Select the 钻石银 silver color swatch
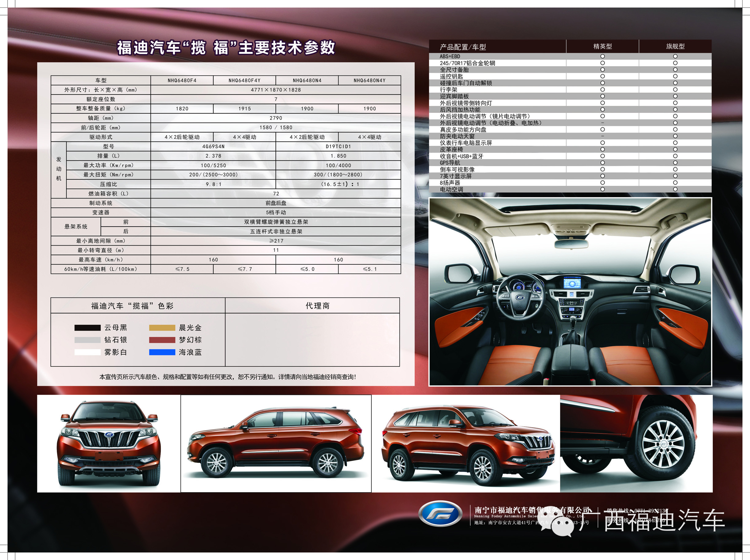This screenshot has height=560, width=750. [87, 340]
